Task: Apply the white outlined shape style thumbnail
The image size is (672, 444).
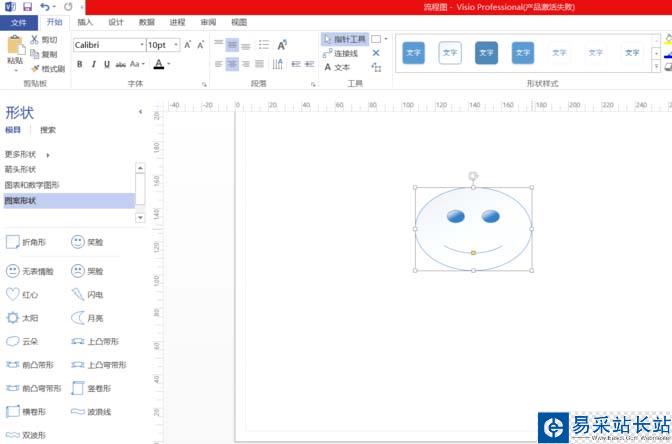Action: point(450,53)
